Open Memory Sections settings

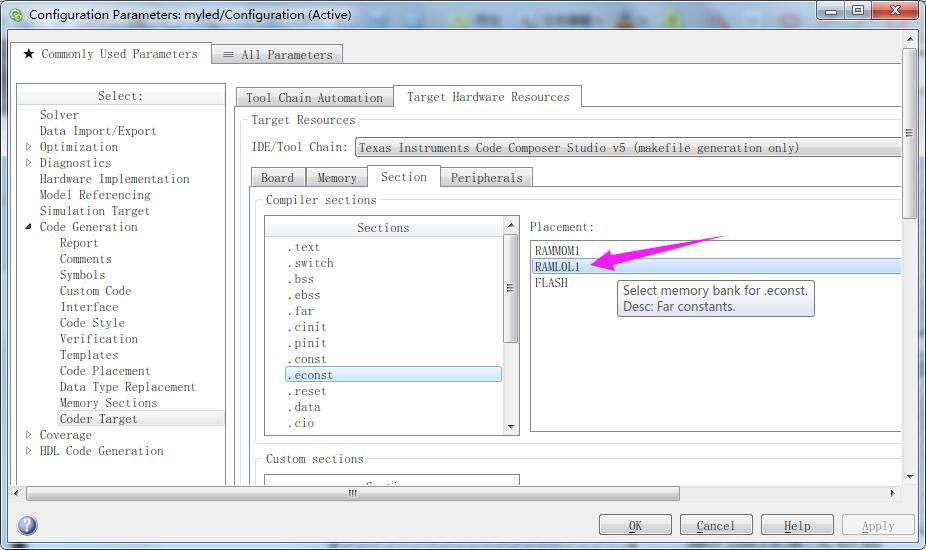click(x=109, y=402)
